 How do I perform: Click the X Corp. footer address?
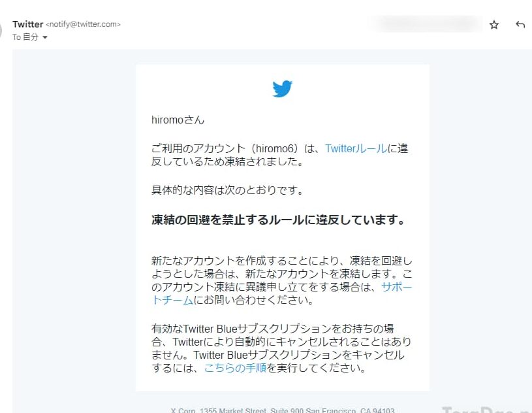[x=282, y=410]
